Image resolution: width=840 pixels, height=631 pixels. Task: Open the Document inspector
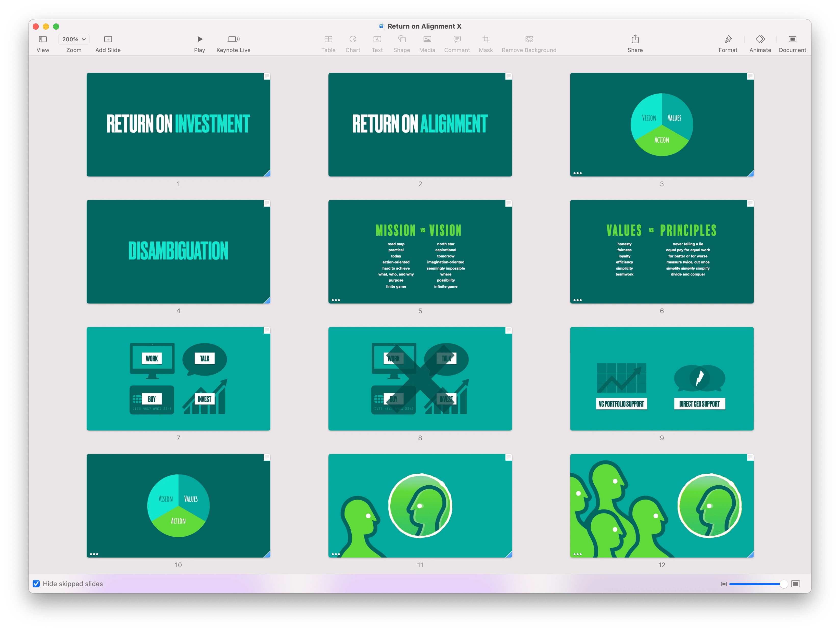[792, 44]
